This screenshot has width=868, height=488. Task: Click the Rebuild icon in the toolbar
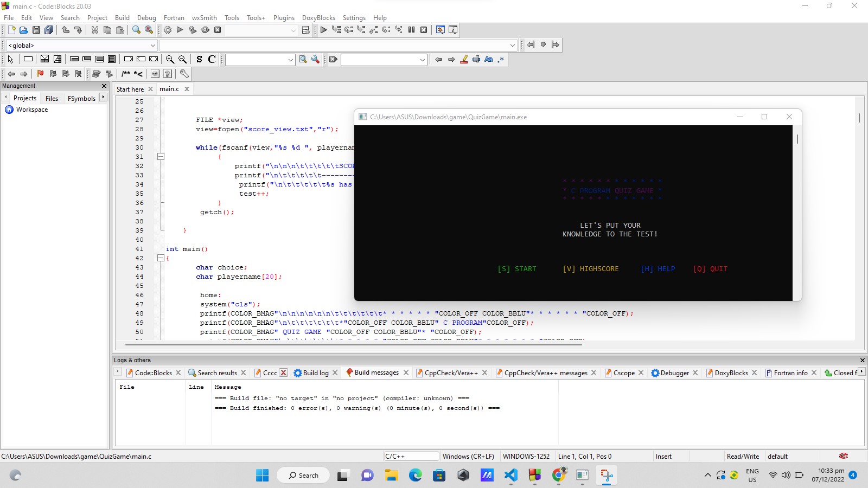[x=205, y=30]
